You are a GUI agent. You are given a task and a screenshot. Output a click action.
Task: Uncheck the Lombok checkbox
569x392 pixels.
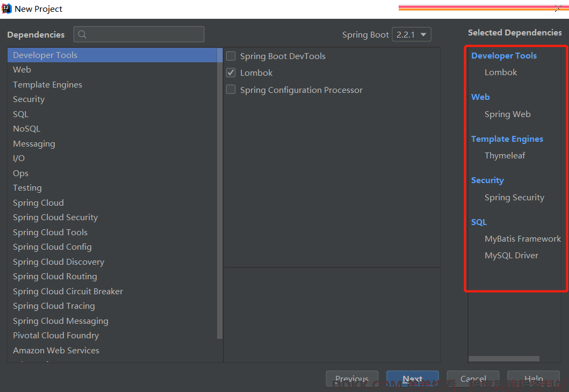click(231, 72)
